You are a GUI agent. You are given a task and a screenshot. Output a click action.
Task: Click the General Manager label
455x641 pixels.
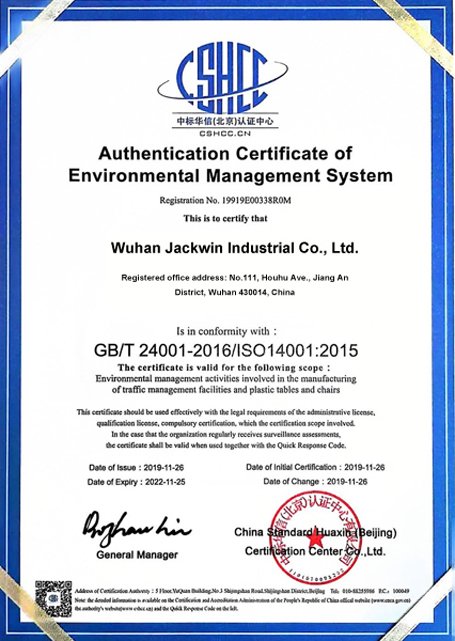tap(137, 555)
